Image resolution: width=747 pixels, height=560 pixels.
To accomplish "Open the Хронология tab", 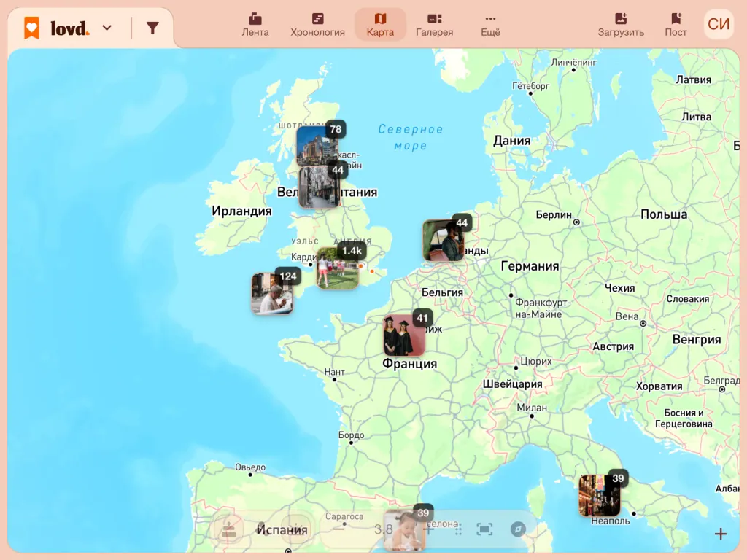I will point(318,25).
